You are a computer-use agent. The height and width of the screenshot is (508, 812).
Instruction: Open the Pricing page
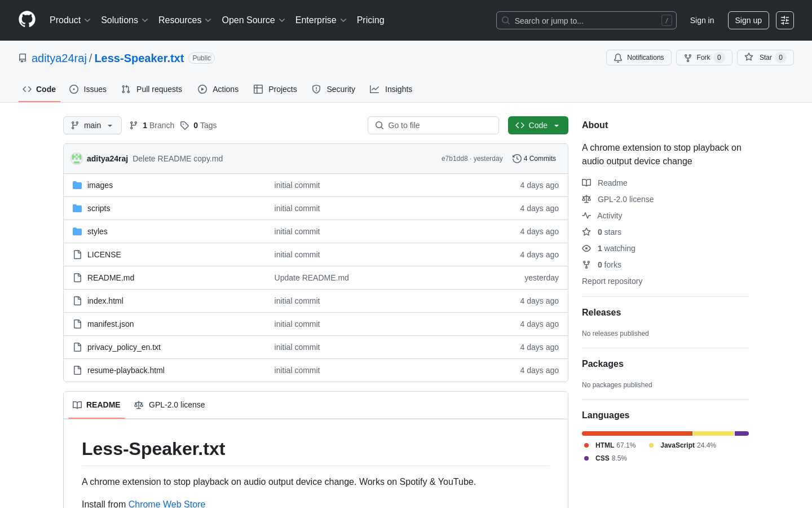370,20
